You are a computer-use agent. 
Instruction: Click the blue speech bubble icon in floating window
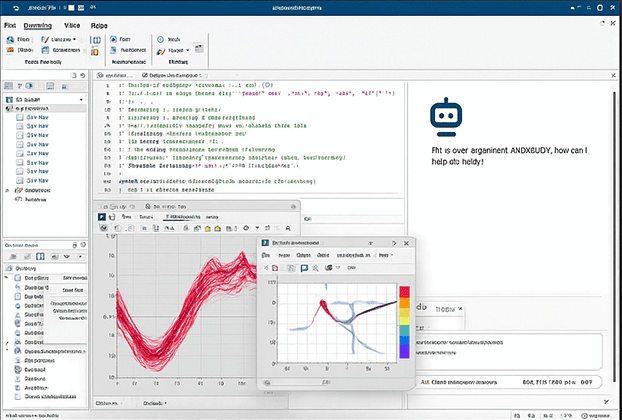point(304,268)
